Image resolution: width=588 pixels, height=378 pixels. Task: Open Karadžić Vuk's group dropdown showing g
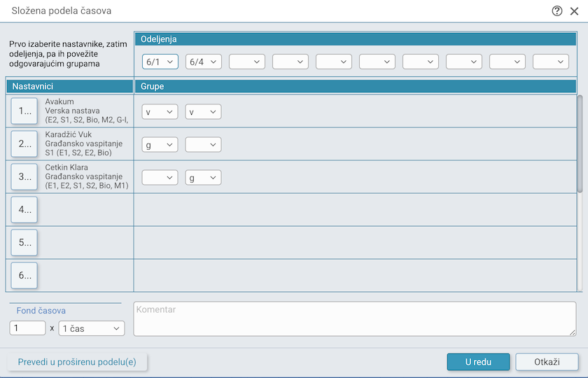pyautogui.click(x=160, y=145)
